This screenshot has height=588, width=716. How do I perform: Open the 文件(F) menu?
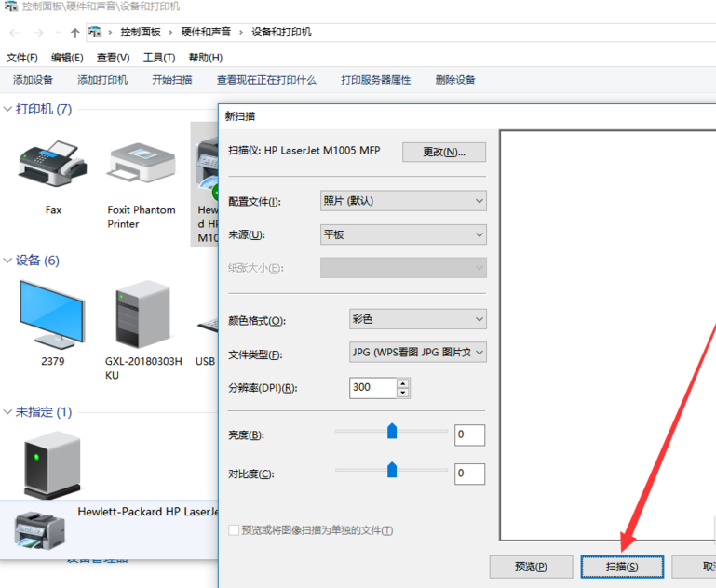[x=22, y=58]
